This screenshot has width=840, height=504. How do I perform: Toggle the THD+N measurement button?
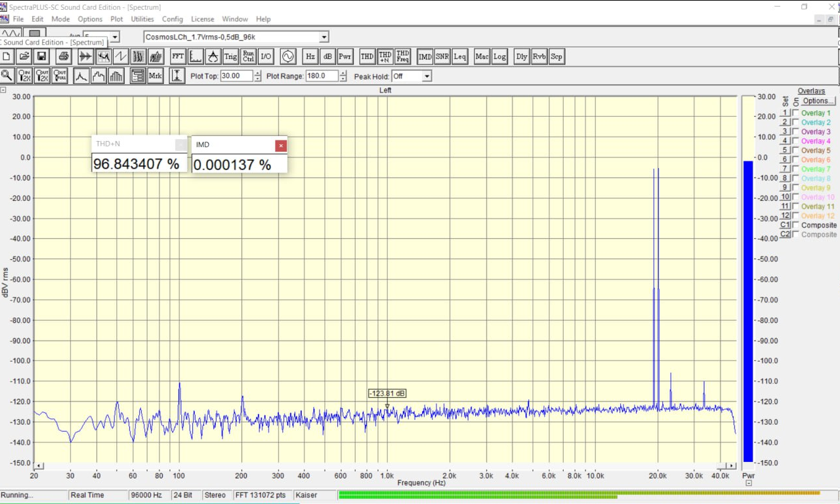(385, 56)
